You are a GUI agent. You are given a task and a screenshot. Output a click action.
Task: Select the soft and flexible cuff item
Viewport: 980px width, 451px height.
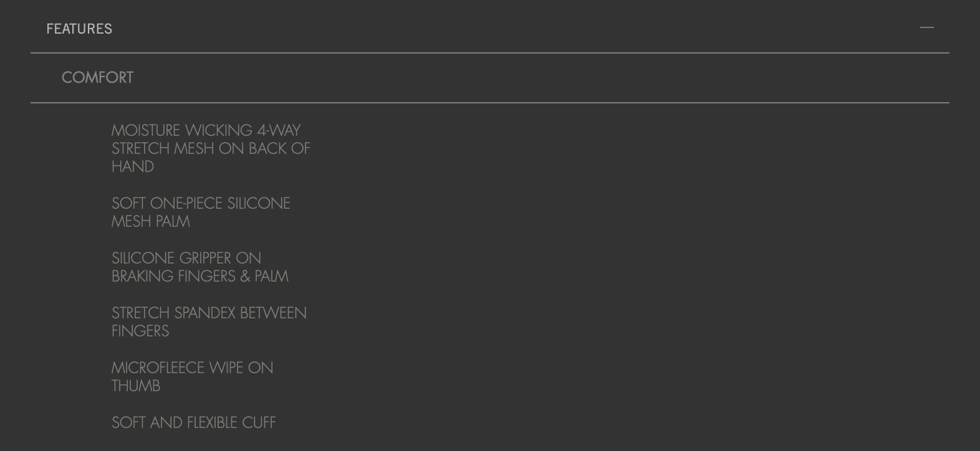(x=193, y=422)
